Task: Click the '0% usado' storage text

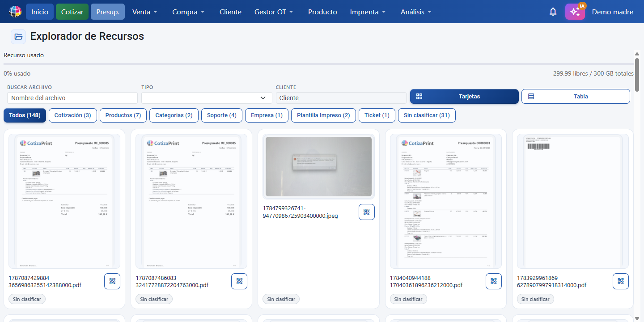Action: [17, 73]
